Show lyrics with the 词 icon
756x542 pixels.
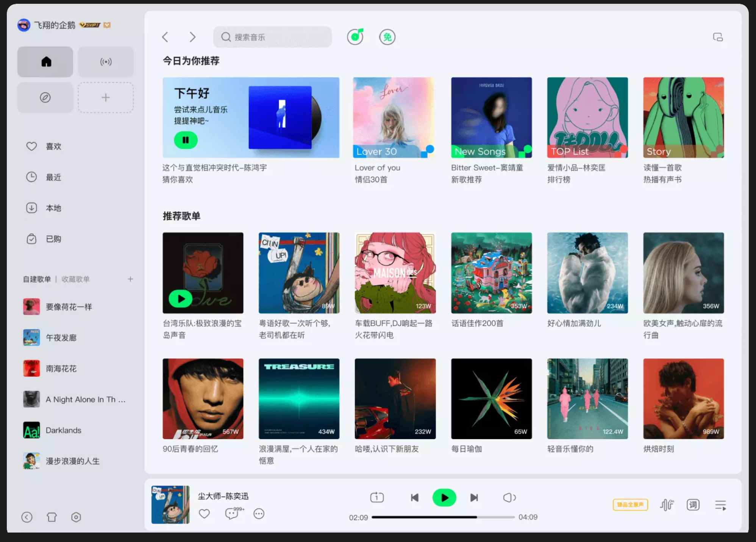click(x=693, y=505)
